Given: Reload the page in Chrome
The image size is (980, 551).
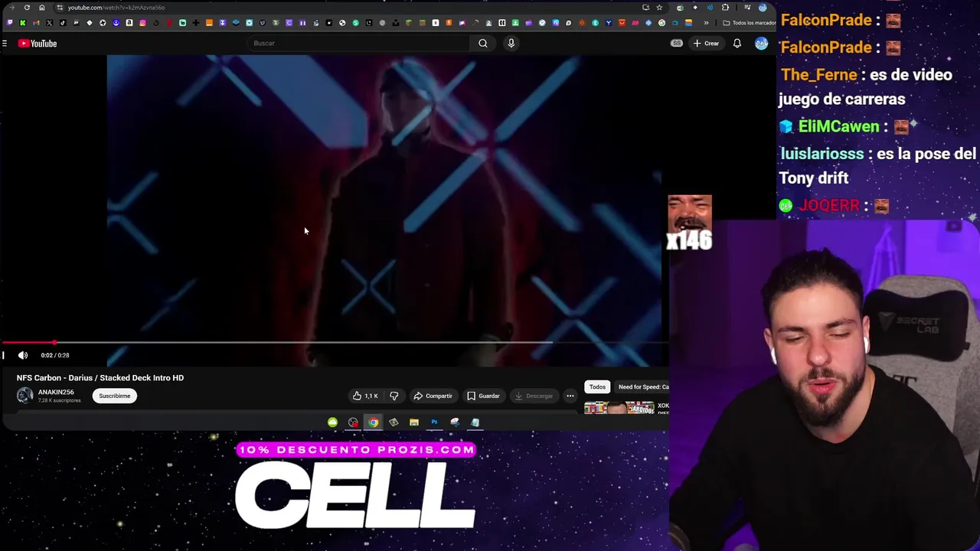Looking at the screenshot, I should tap(27, 8).
